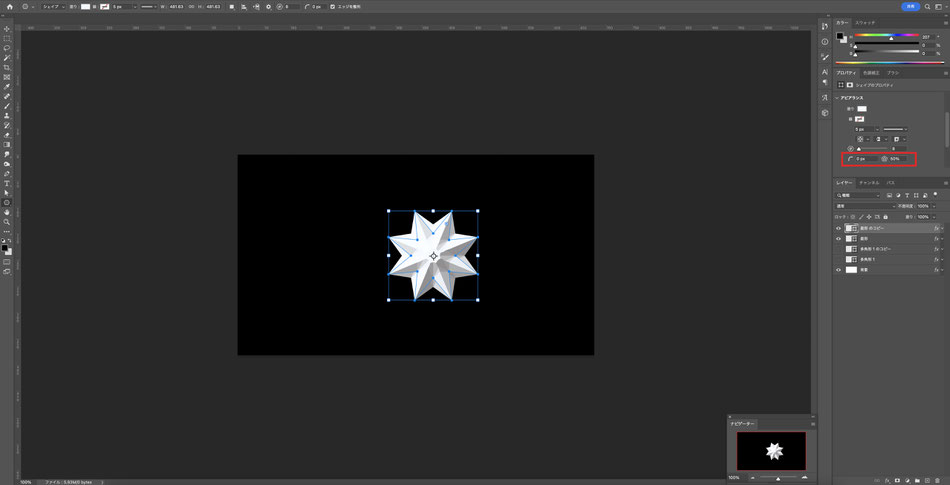950x485 pixels.
Task: Click the Properties panel fill swatch
Action: (x=862, y=108)
